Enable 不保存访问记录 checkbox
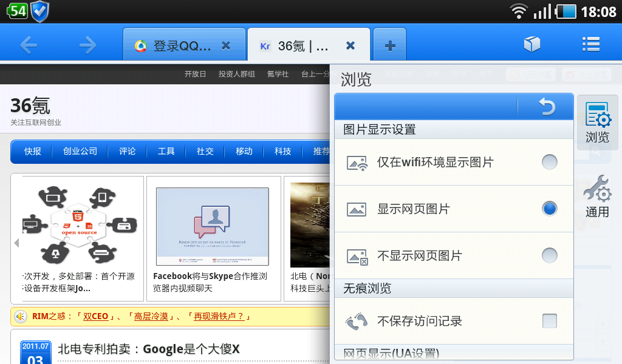The image size is (622, 364). click(549, 321)
